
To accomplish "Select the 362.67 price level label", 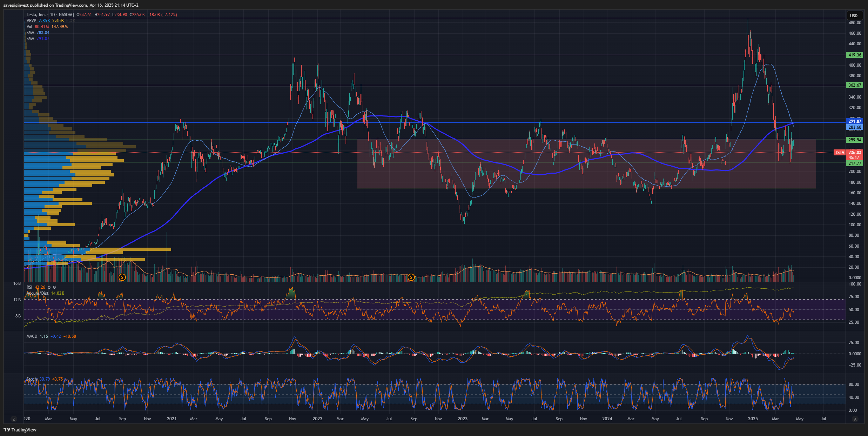I will click(x=854, y=85).
